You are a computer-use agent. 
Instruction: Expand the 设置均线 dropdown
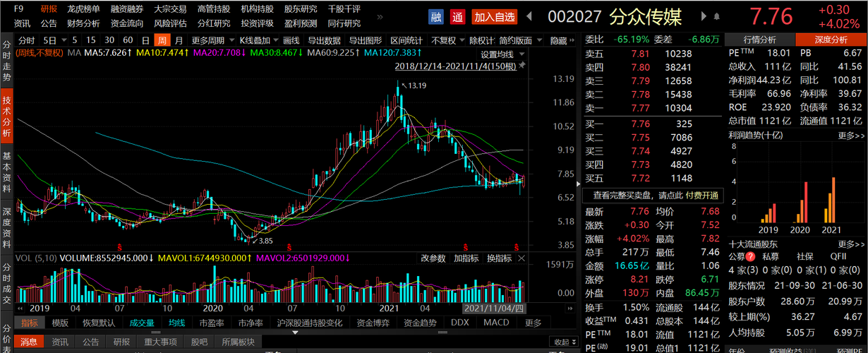point(500,54)
